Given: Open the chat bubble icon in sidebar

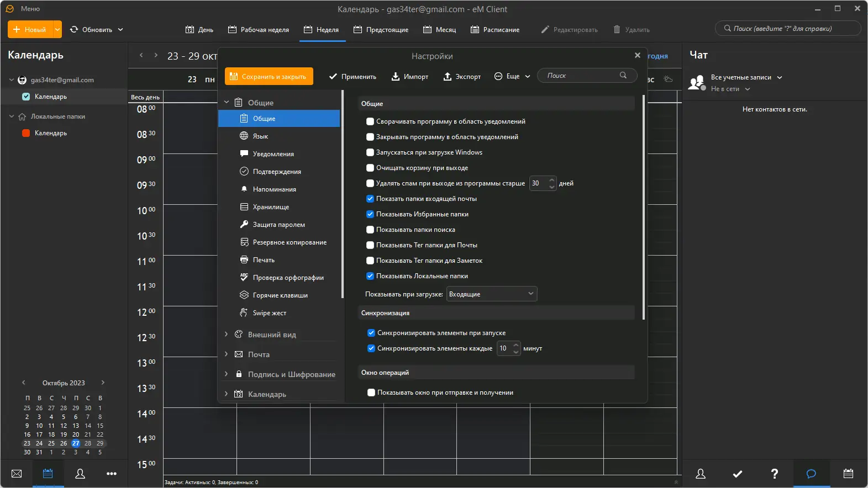Looking at the screenshot, I should [x=811, y=474].
